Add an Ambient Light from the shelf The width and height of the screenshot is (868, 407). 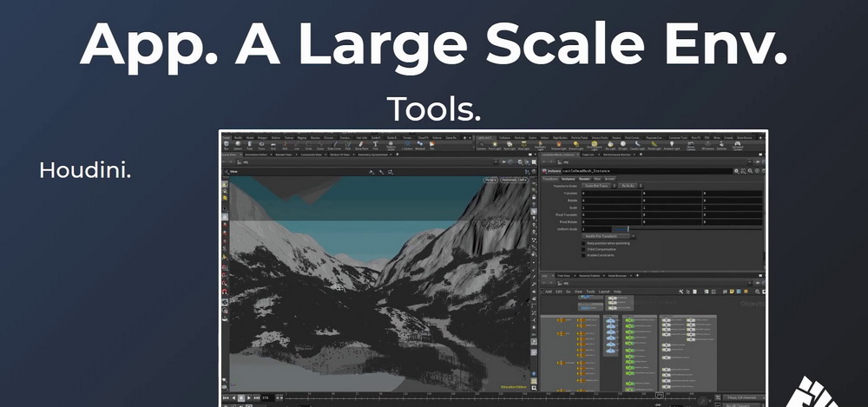672,146
